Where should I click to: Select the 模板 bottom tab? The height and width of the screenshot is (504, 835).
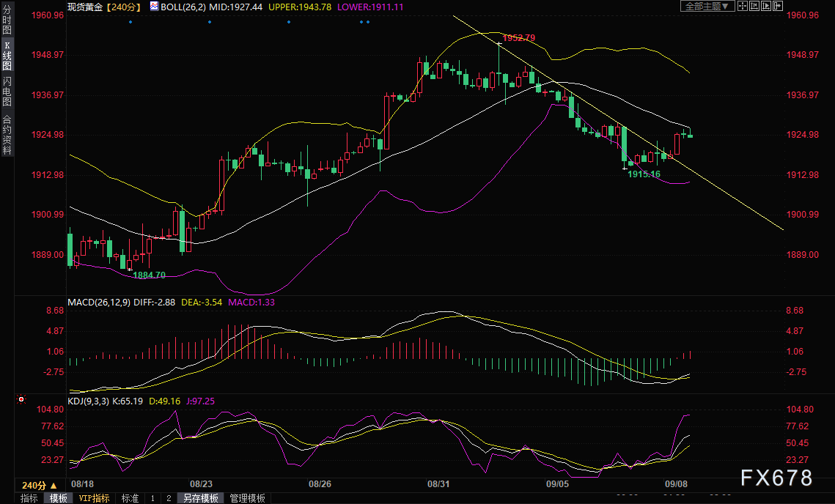point(59,498)
